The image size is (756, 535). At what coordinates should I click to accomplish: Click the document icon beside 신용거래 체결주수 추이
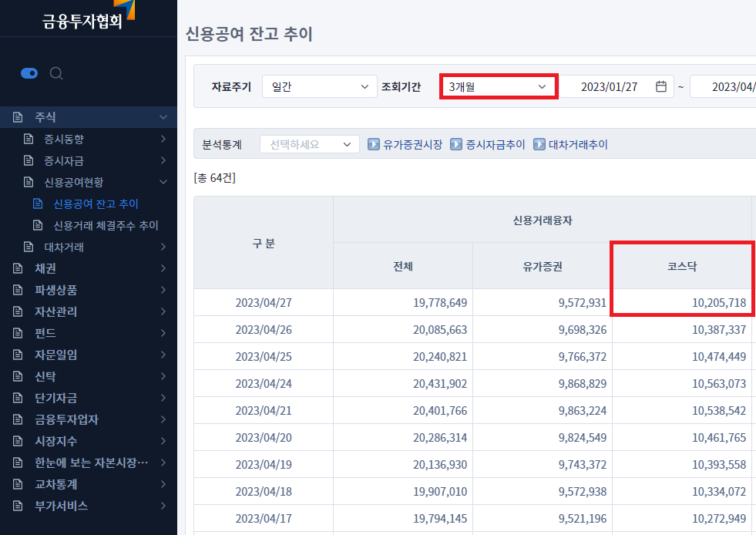point(38,225)
